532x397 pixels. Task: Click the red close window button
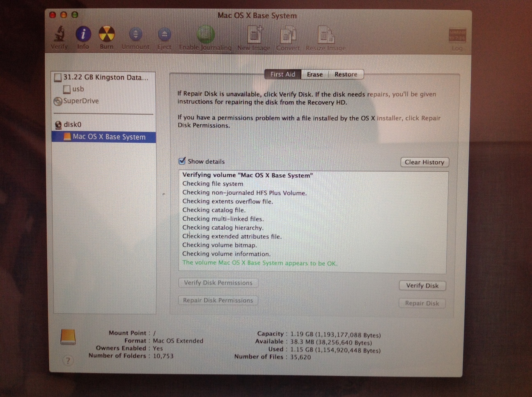point(53,15)
